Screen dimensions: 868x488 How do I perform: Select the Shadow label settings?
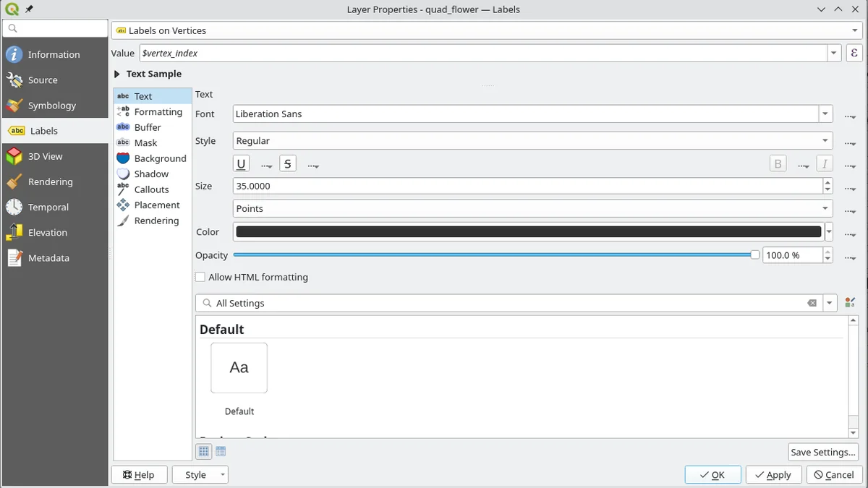point(151,174)
